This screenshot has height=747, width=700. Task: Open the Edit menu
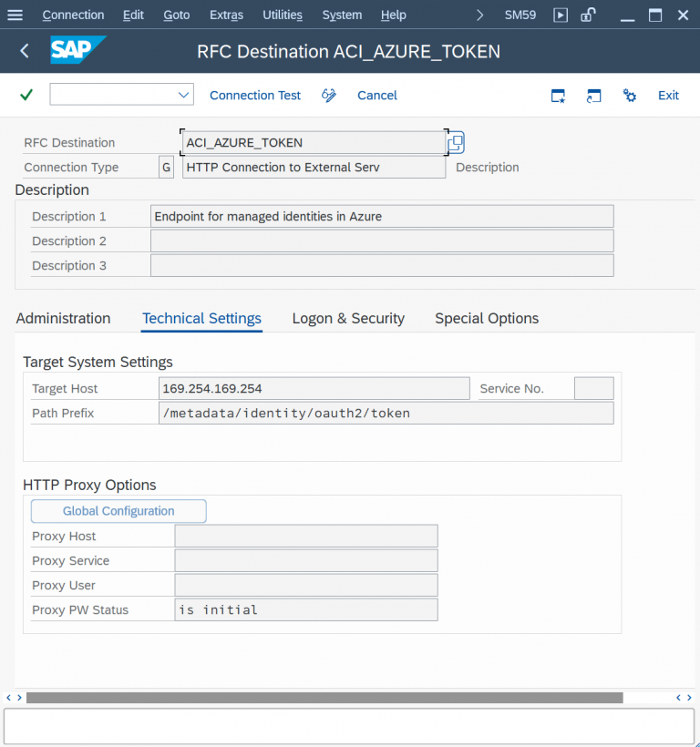tap(133, 15)
